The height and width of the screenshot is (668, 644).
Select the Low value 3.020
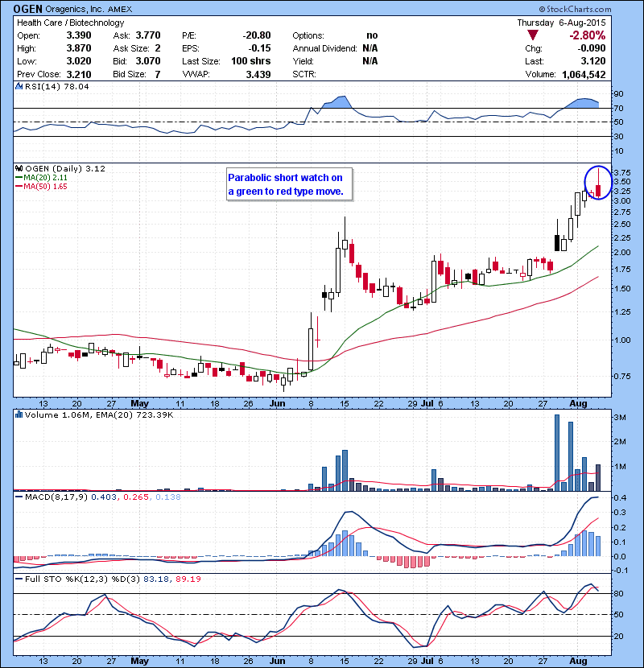click(79, 61)
